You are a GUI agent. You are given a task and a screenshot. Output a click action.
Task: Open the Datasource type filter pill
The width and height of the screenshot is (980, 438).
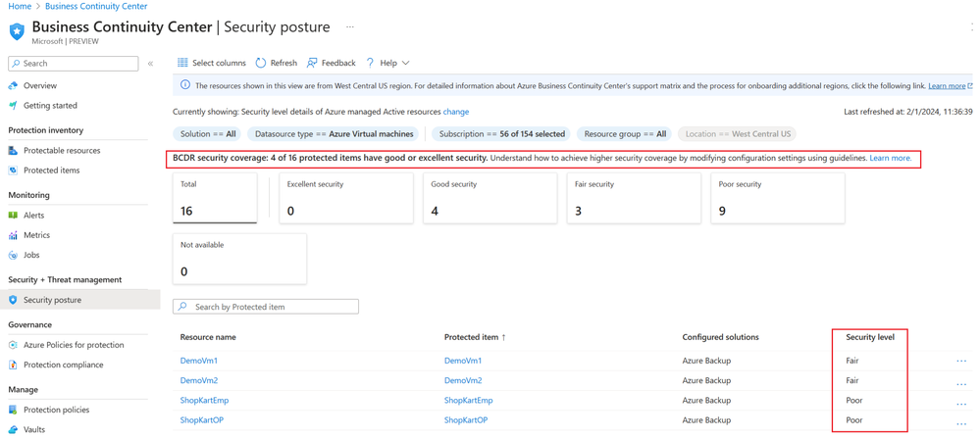click(335, 134)
